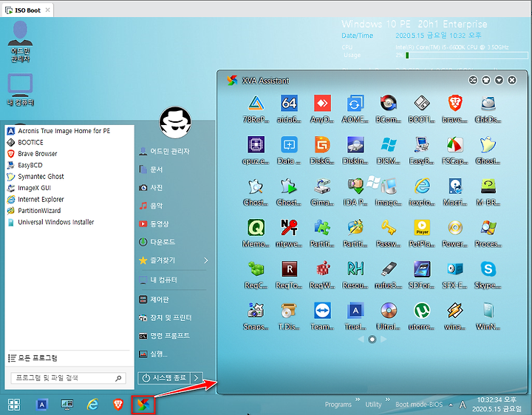Open the 78ReP launcher icon
This screenshot has width=532, height=415.
[x=256, y=103]
